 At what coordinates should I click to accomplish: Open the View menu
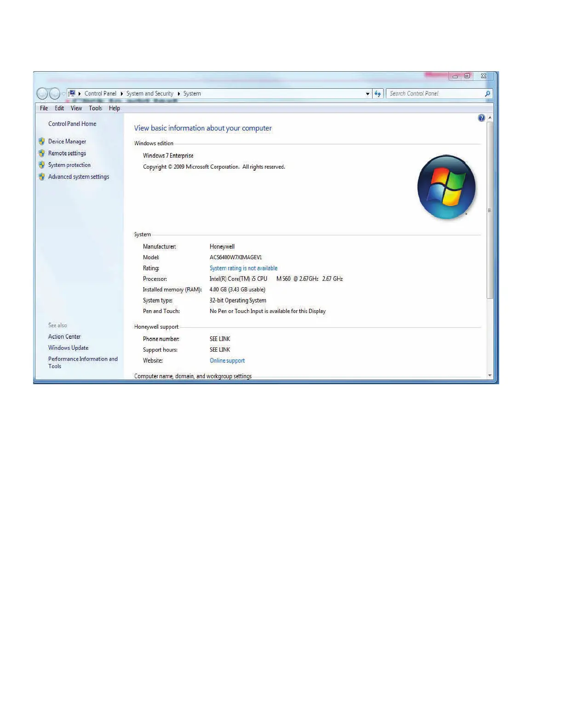tap(76, 108)
